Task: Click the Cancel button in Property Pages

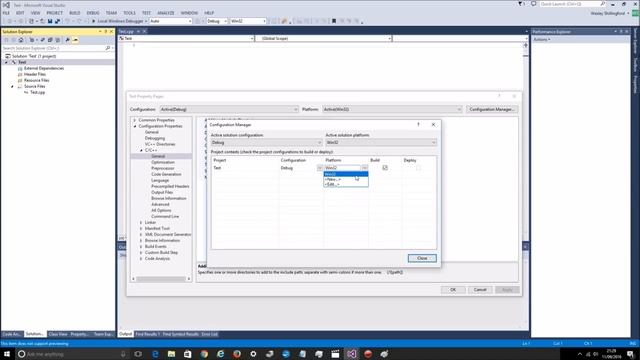Action: pos(480,290)
